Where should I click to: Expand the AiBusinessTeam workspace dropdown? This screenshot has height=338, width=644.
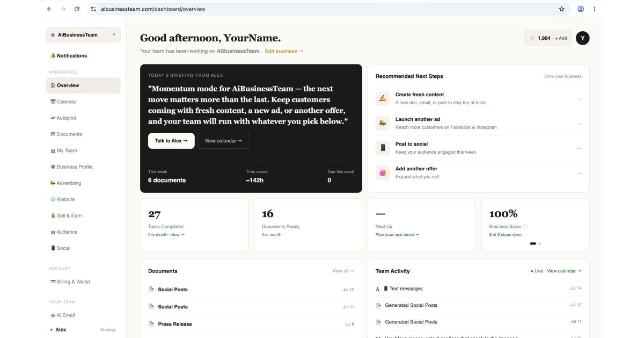click(x=83, y=35)
